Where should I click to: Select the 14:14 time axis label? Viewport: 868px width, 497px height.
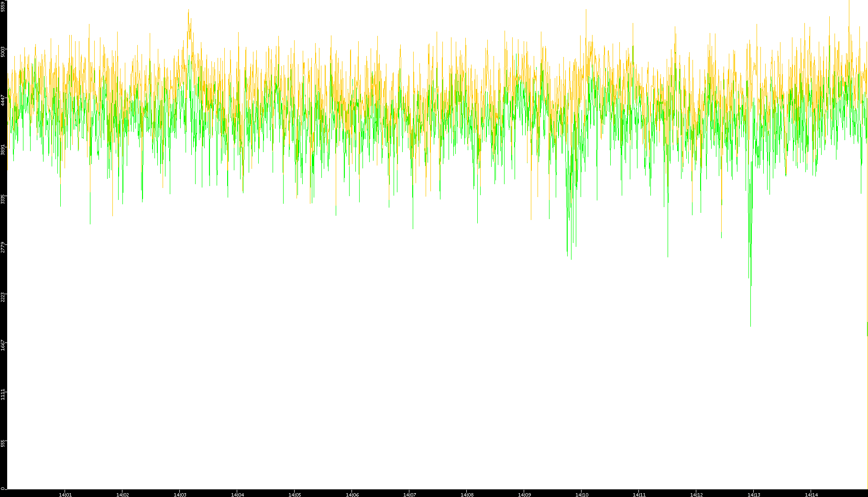tap(811, 495)
